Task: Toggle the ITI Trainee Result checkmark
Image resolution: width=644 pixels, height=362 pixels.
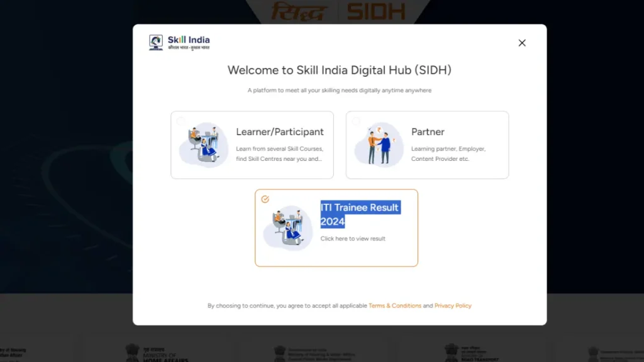Action: click(x=265, y=199)
